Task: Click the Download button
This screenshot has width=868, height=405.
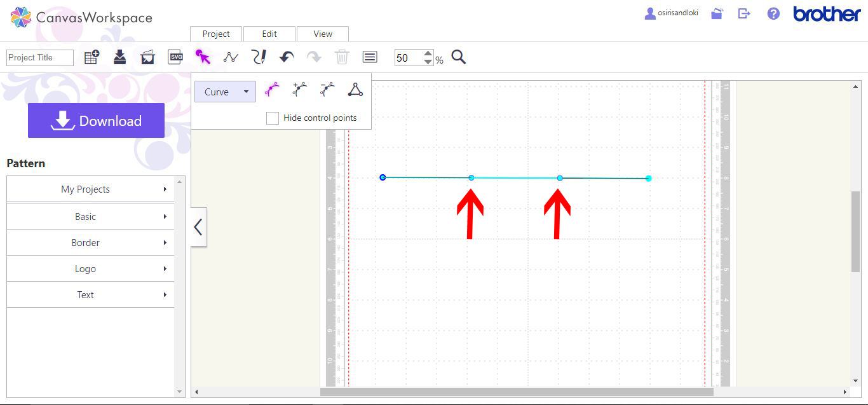Action: click(x=96, y=120)
